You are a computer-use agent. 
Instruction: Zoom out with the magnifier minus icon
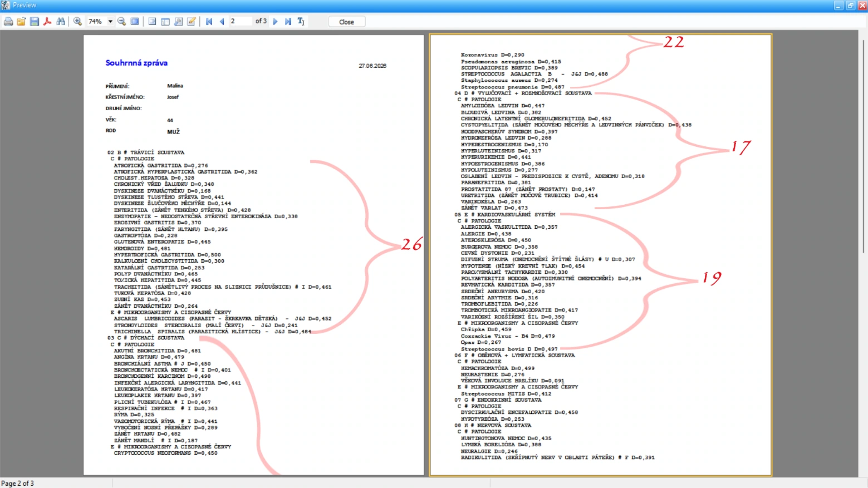[x=121, y=22]
